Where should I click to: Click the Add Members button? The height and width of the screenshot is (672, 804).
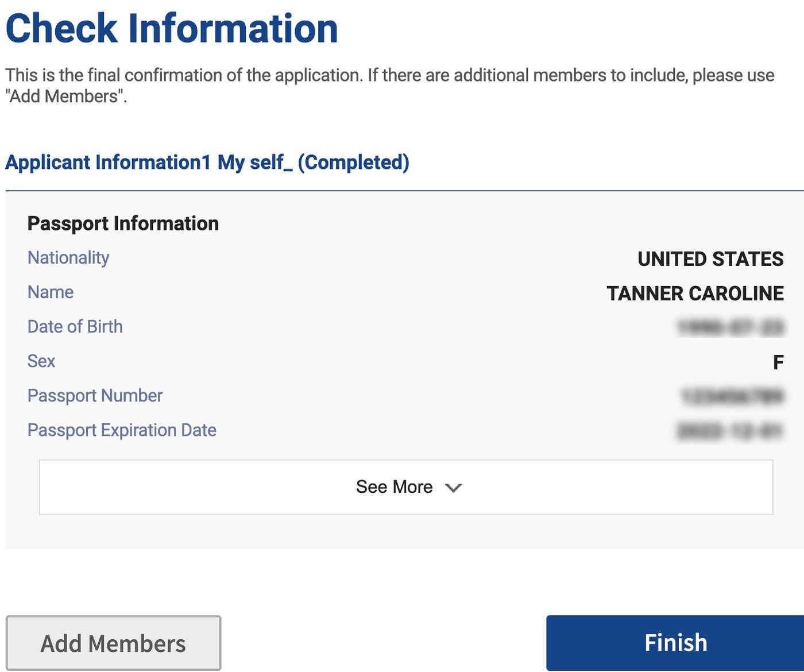(x=113, y=643)
